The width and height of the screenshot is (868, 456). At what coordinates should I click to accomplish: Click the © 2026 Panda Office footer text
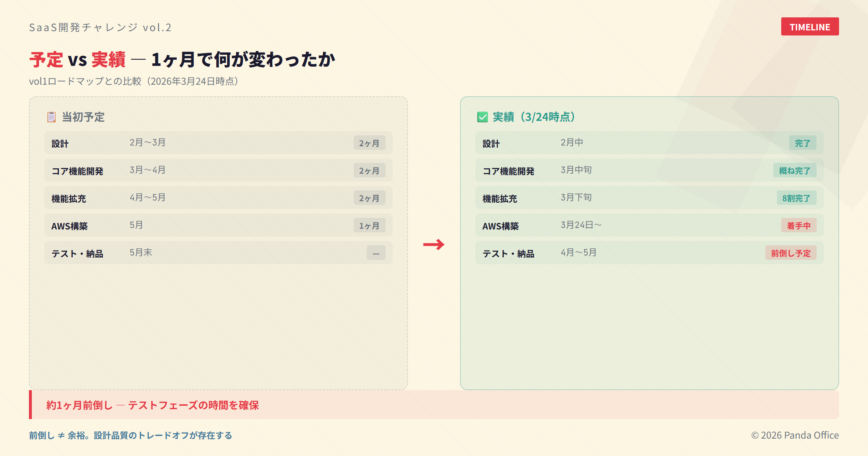pyautogui.click(x=795, y=435)
